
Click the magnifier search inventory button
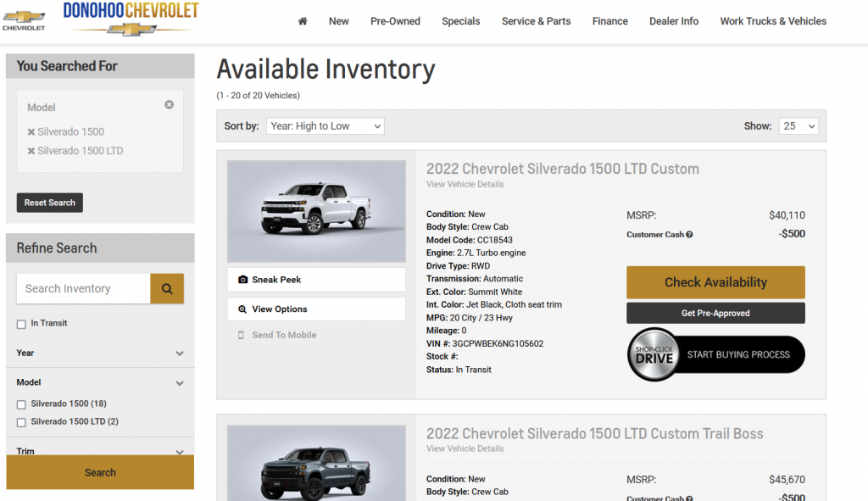167,288
